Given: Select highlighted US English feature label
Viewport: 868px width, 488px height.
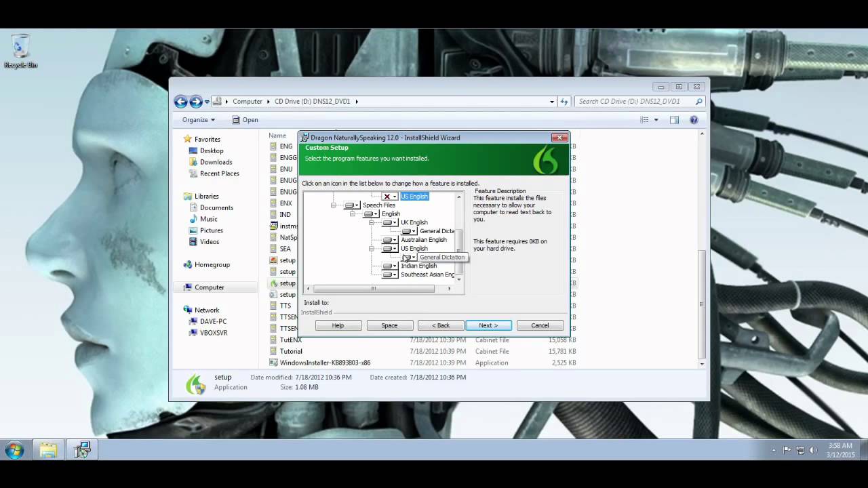Looking at the screenshot, I should pyautogui.click(x=414, y=197).
